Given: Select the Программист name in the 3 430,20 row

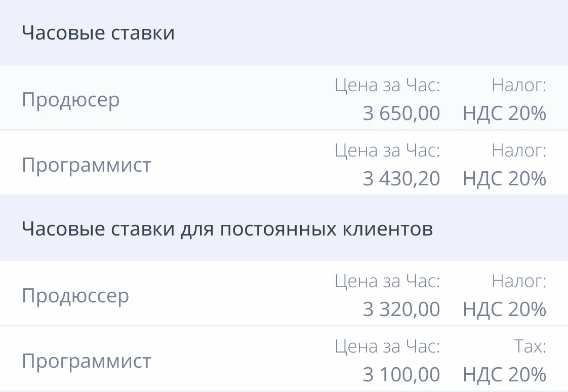Looking at the screenshot, I should click(87, 165).
